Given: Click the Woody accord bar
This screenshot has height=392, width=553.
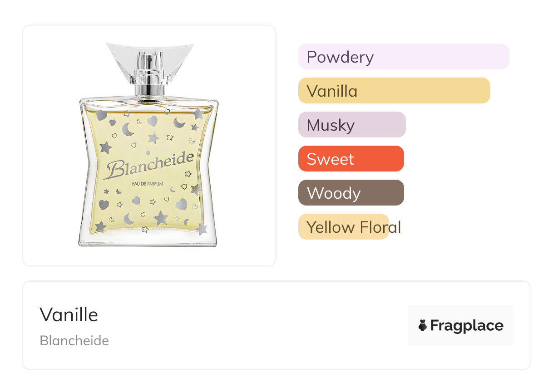Looking at the screenshot, I should pyautogui.click(x=351, y=193).
